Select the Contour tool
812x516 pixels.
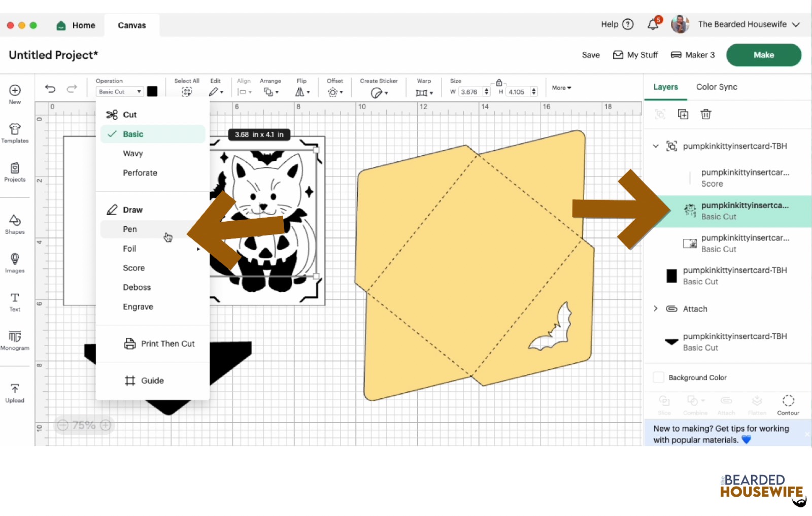pyautogui.click(x=788, y=404)
